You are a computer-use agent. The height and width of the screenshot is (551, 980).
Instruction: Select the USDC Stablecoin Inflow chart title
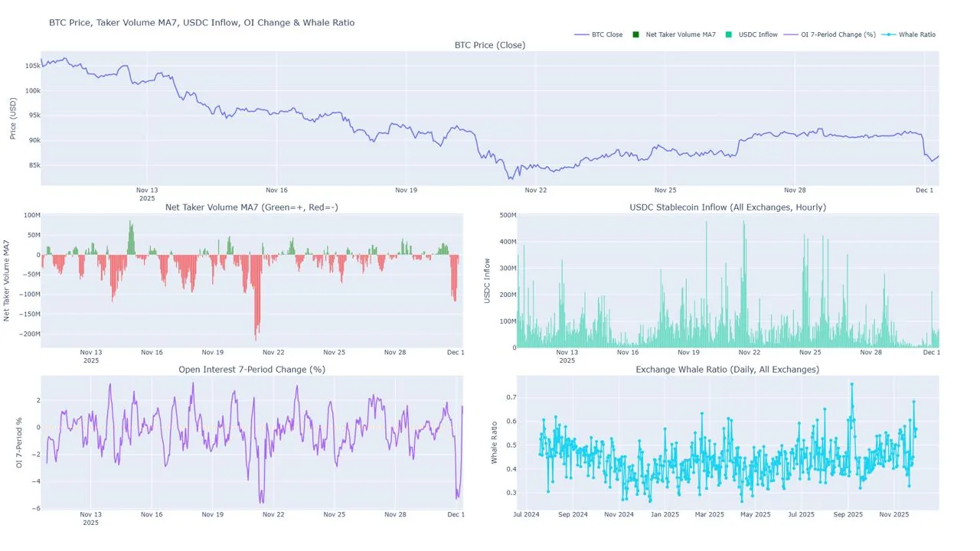point(727,207)
